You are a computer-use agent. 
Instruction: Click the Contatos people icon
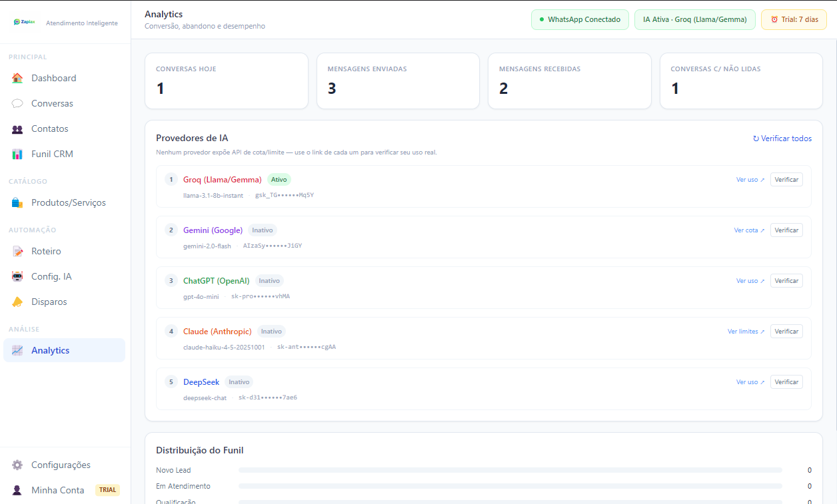[x=17, y=128]
